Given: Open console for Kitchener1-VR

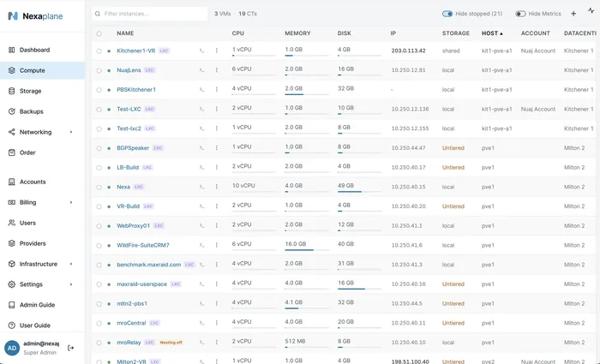Looking at the screenshot, I should pos(201,51).
